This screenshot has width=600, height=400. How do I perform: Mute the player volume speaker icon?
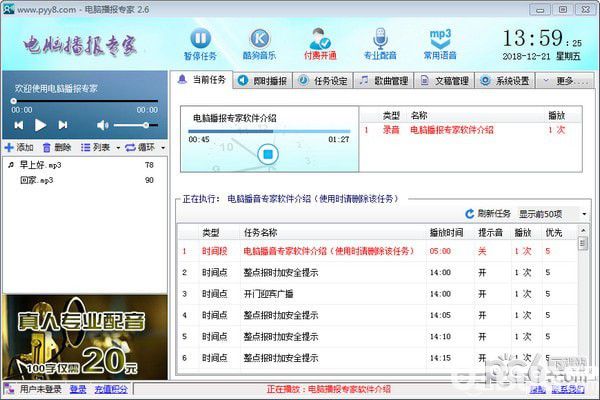(102, 125)
